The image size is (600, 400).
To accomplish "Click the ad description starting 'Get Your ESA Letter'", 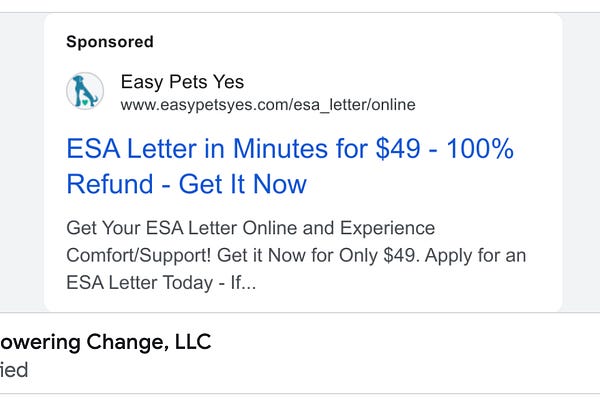I will (x=296, y=255).
